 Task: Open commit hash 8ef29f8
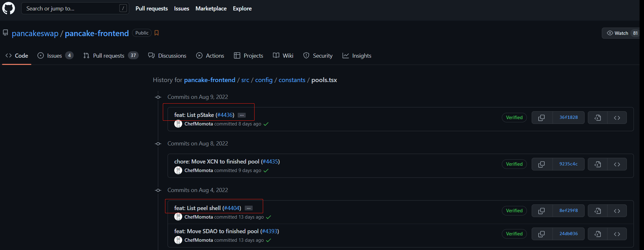[568, 211]
